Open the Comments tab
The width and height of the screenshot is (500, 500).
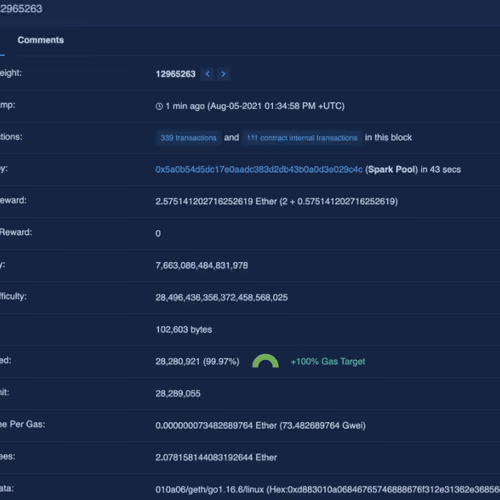[x=41, y=40]
